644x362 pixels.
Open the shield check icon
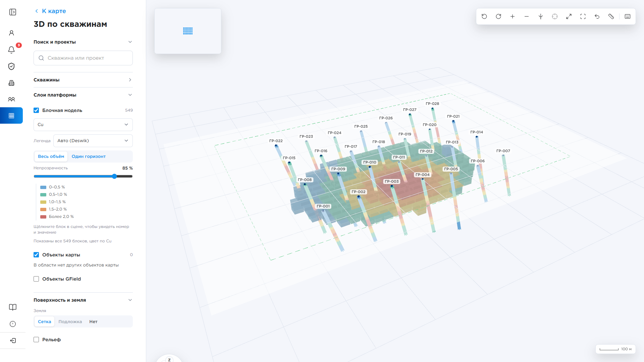[x=11, y=66]
